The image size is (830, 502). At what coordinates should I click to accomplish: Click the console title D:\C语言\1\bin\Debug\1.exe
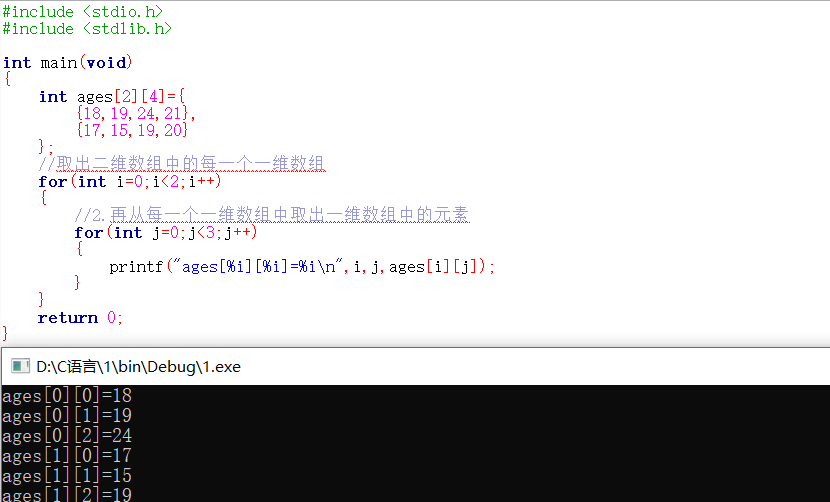[138, 366]
